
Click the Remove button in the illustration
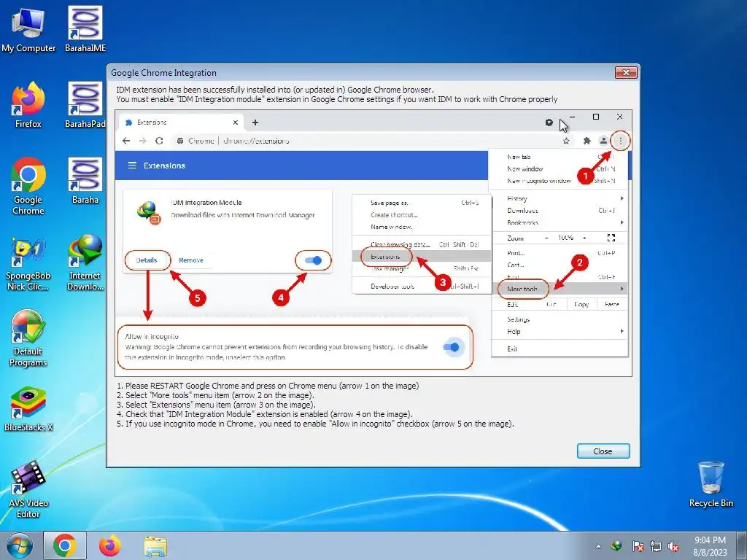coord(191,260)
